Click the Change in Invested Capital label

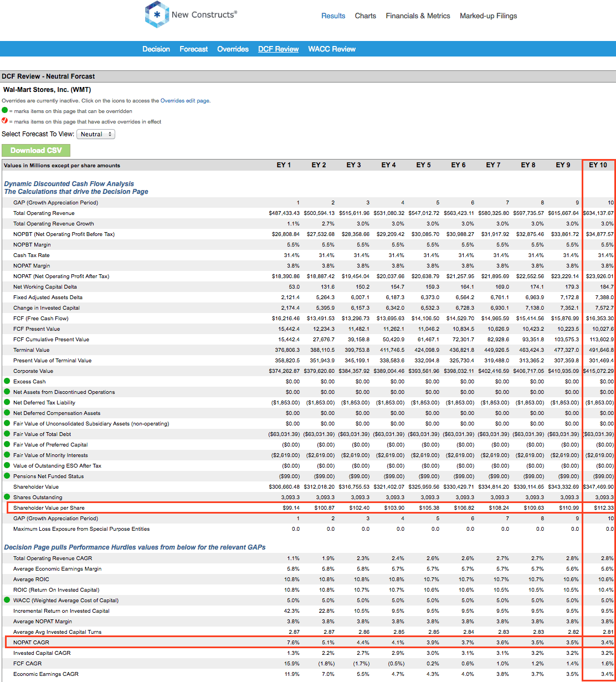click(x=47, y=308)
